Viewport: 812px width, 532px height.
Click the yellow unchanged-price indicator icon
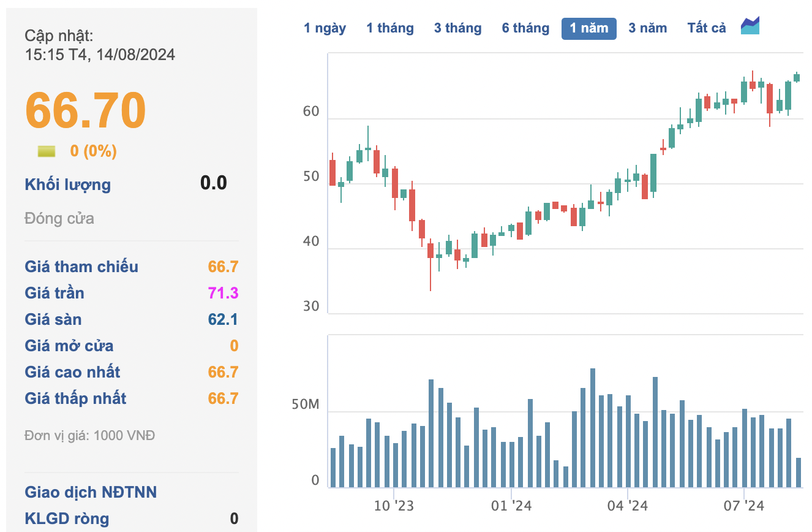pos(47,151)
